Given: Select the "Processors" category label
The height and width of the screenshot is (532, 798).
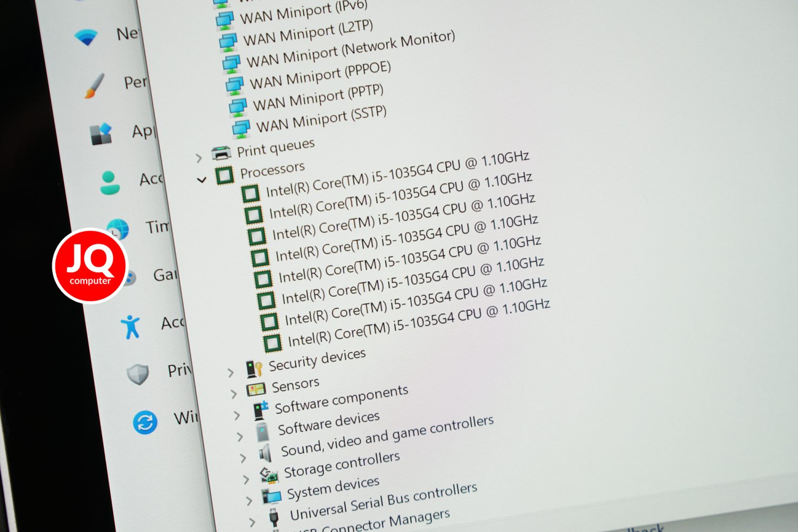Looking at the screenshot, I should click(272, 170).
